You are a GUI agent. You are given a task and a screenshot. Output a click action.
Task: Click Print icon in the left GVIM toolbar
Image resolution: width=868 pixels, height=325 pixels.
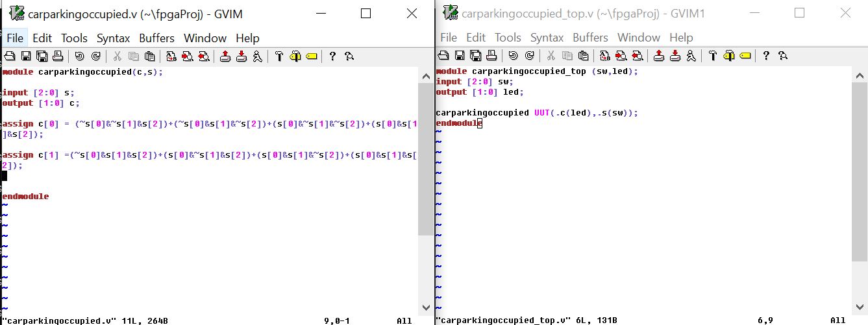(x=58, y=56)
